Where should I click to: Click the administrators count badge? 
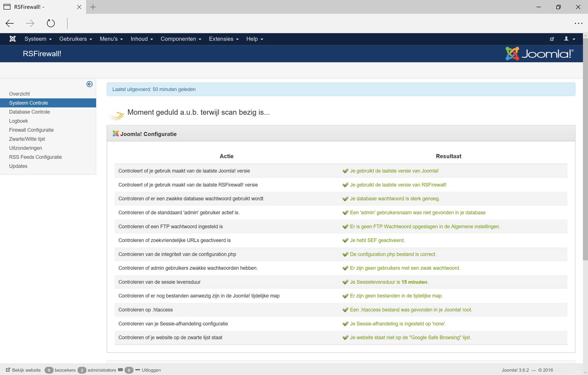pos(82,370)
